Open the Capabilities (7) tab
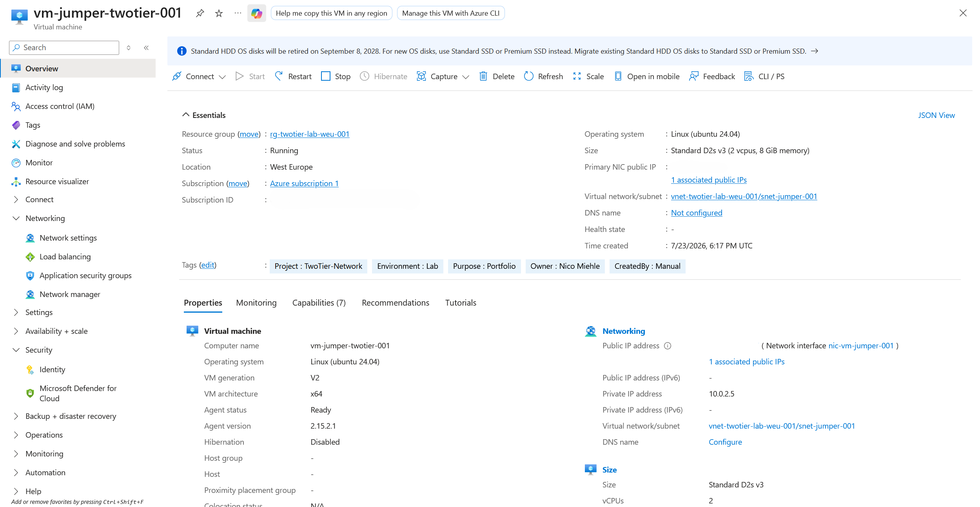 (x=319, y=303)
